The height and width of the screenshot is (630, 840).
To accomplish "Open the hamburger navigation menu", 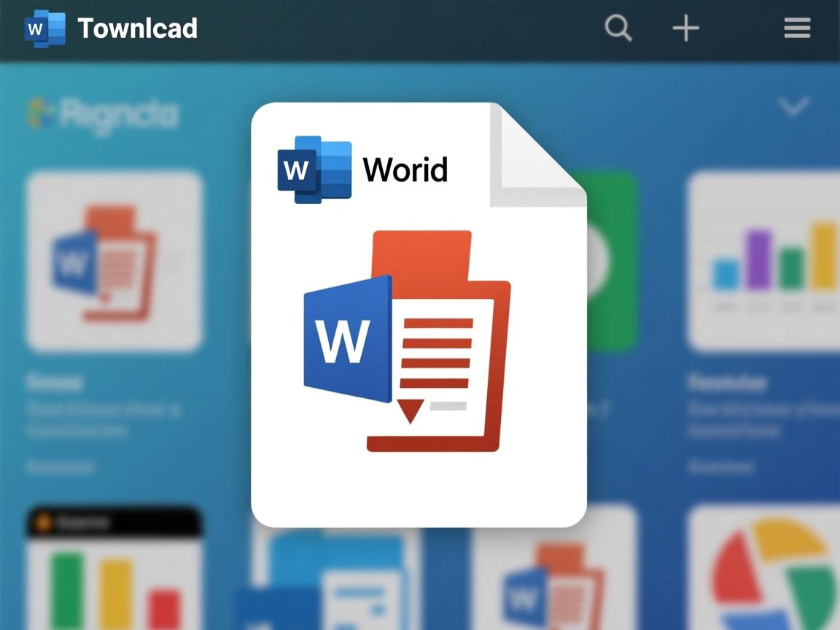I will tap(797, 28).
